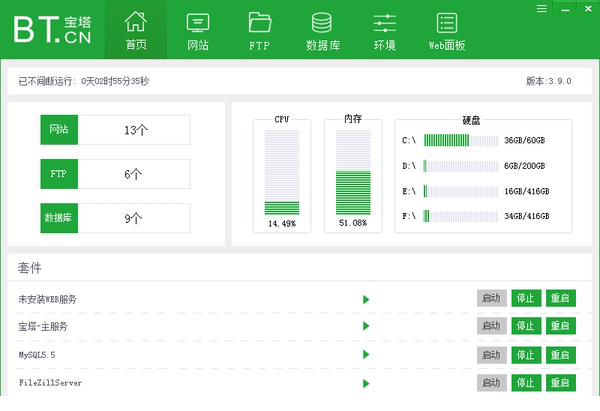Open the 环境 sliders icon
This screenshot has height=411, width=600.
click(x=384, y=21)
